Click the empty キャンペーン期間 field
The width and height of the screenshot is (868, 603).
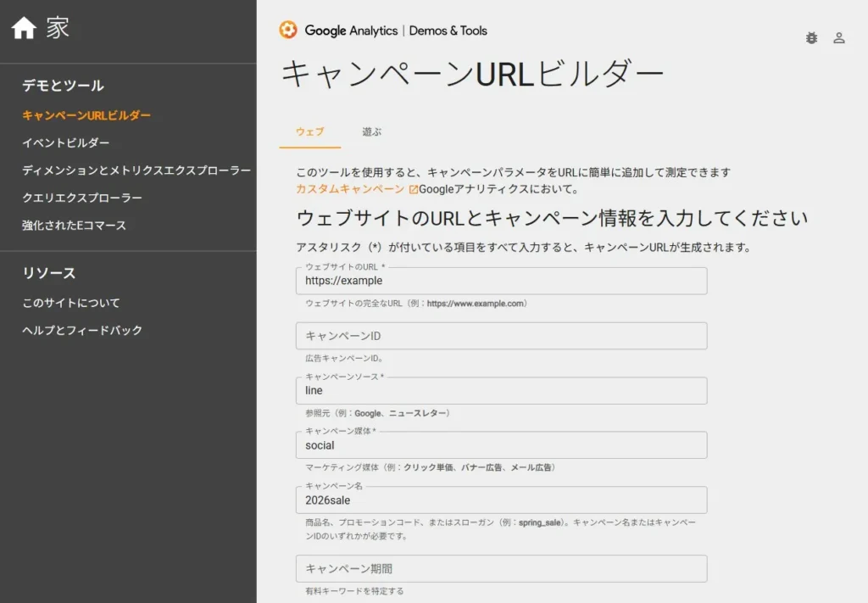click(501, 568)
